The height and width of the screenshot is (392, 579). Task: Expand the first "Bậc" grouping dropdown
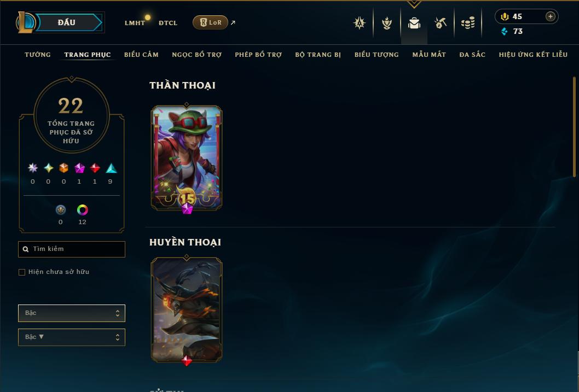(72, 313)
